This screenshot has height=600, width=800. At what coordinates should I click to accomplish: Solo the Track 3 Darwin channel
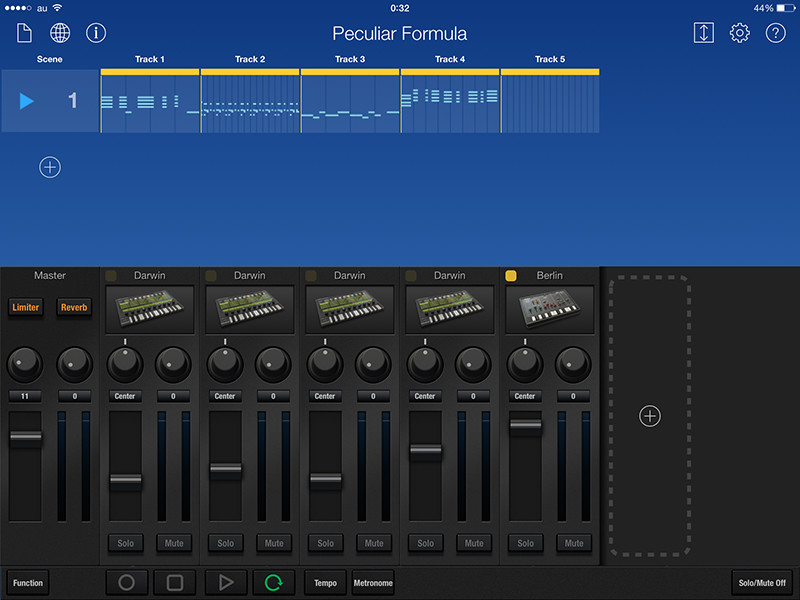(x=326, y=543)
